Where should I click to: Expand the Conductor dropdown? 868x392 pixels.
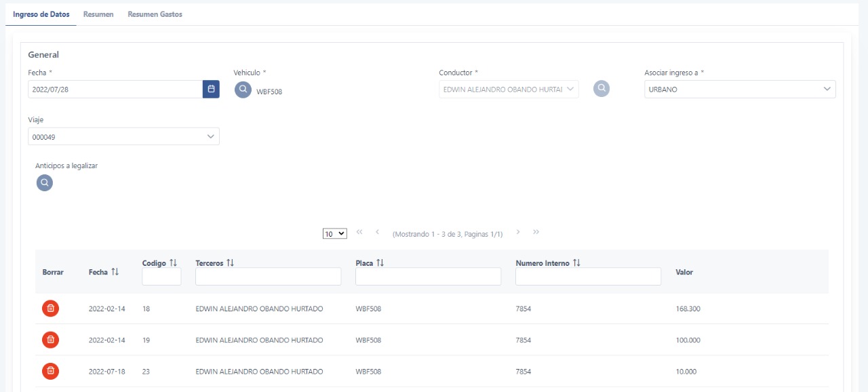click(570, 90)
